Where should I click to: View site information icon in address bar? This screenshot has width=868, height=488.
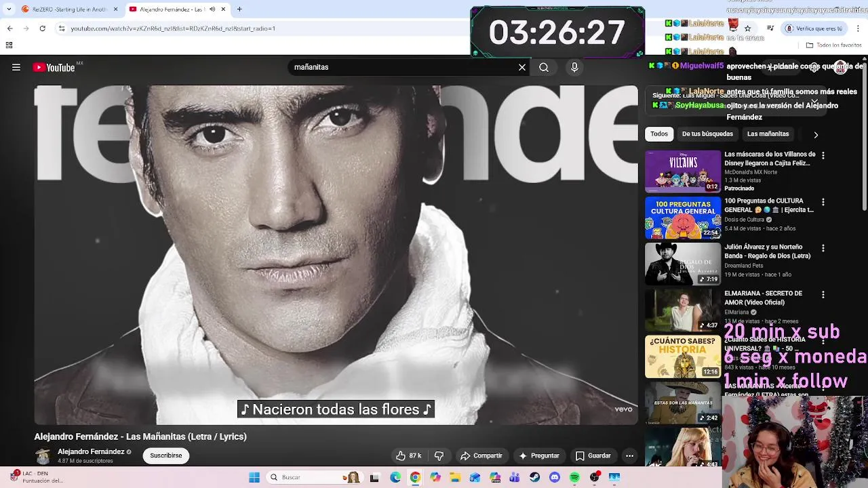tap(62, 28)
